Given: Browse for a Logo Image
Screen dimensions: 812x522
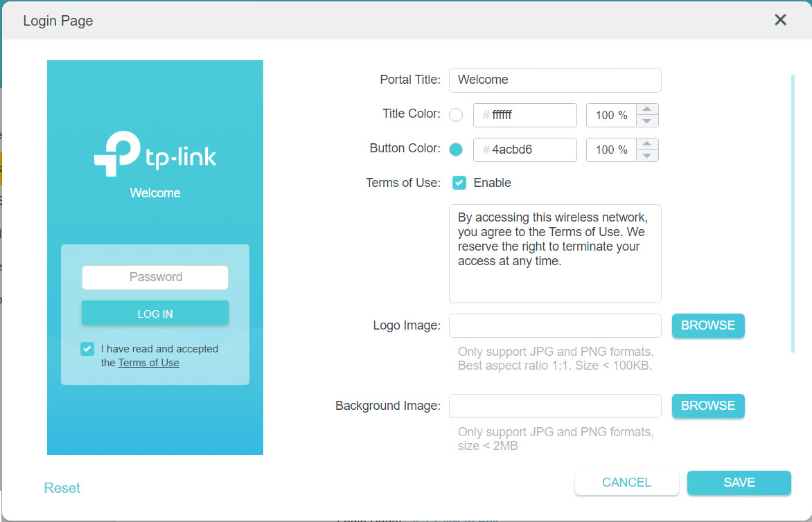Looking at the screenshot, I should [x=708, y=325].
